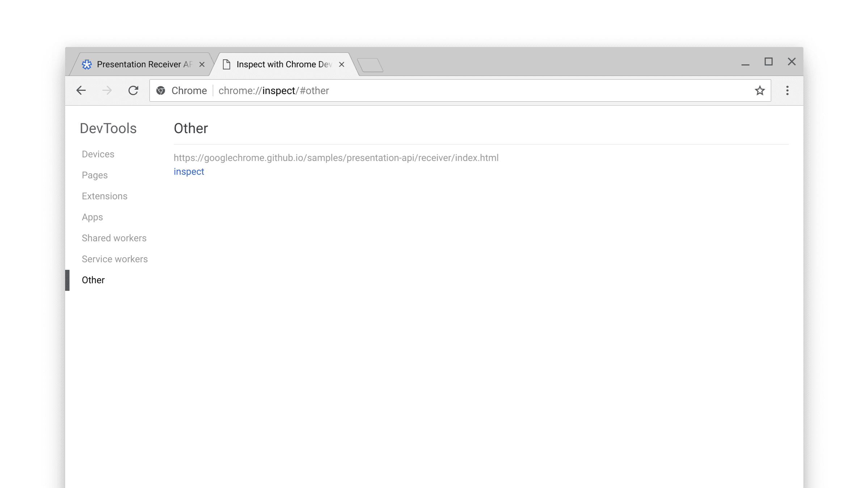Open the Apps section in sidebar
Screen dimensions: 868x488
92,217
